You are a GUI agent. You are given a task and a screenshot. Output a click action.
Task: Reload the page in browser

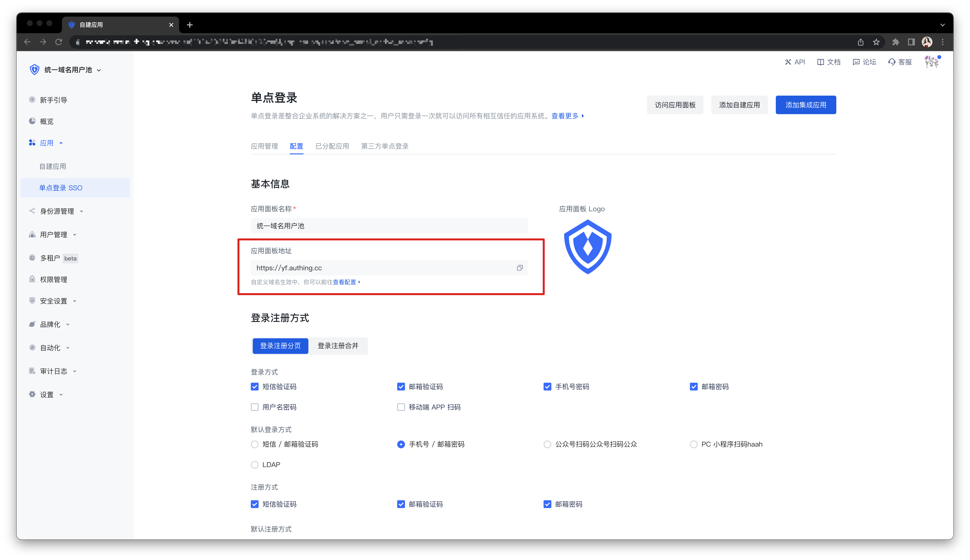tap(59, 42)
